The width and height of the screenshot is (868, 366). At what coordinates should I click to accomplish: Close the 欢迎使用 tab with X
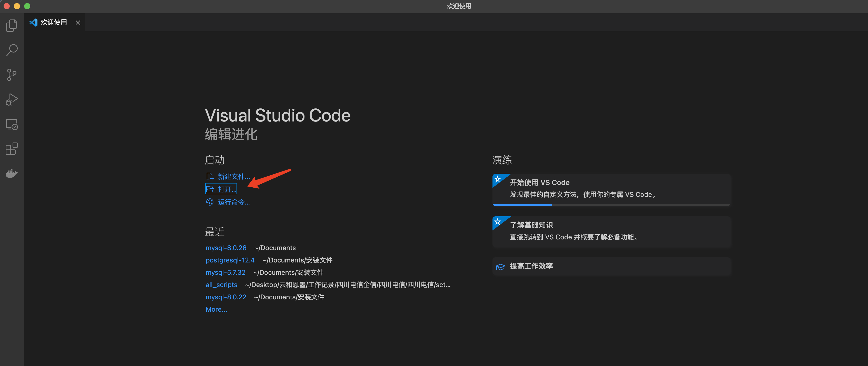pyautogui.click(x=78, y=23)
